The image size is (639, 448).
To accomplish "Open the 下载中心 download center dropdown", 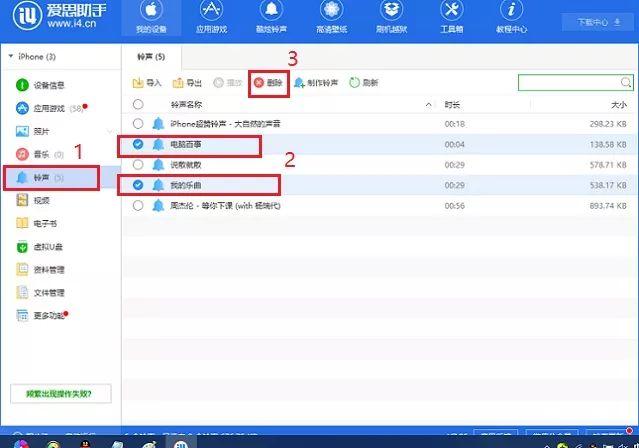I will [x=591, y=21].
